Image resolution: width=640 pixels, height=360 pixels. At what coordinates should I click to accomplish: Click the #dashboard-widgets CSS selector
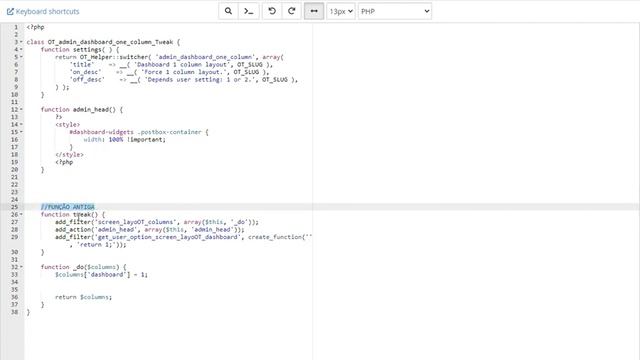click(101, 132)
